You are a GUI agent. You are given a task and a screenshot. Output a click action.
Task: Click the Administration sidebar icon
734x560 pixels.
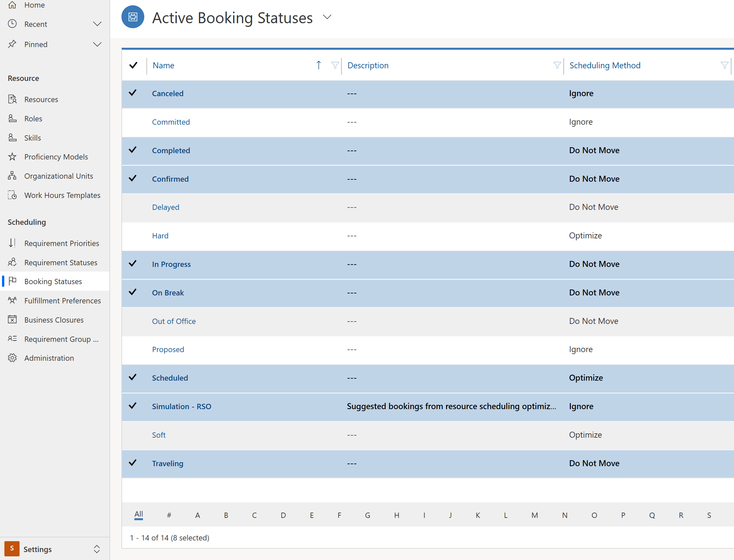click(x=12, y=358)
